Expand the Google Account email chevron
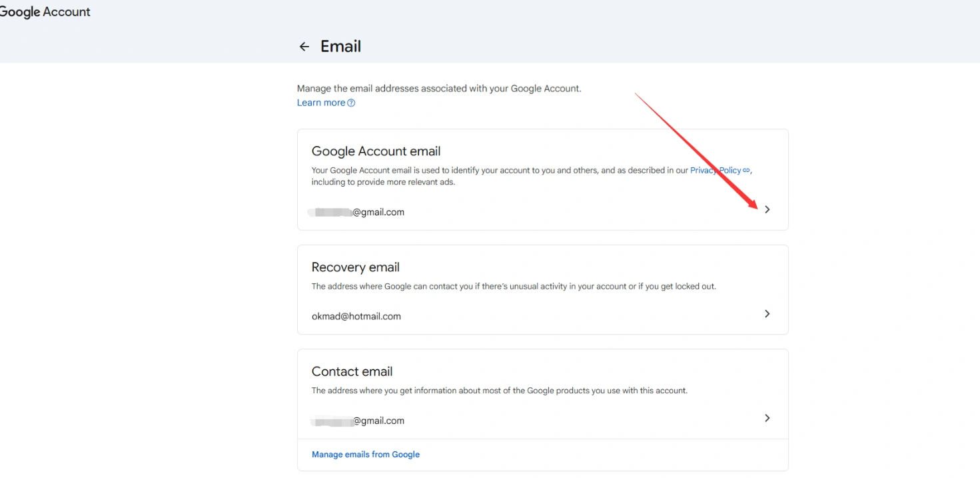Screen dimensions: 980x478 (767, 209)
